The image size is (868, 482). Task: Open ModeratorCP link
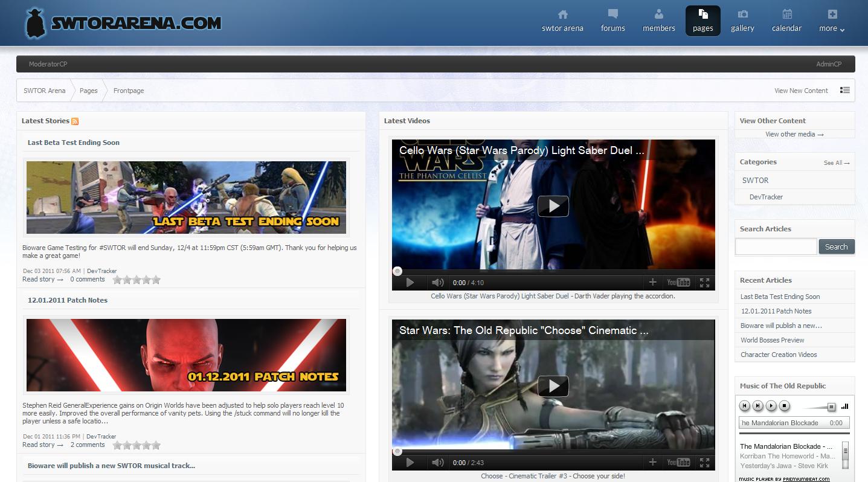click(x=48, y=64)
